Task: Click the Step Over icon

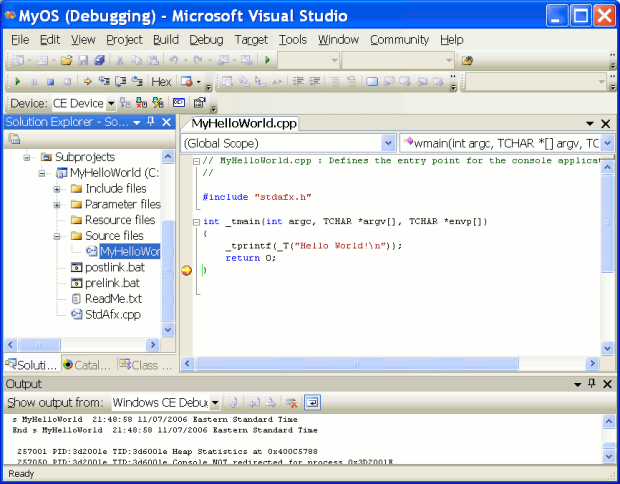Action: [121, 81]
